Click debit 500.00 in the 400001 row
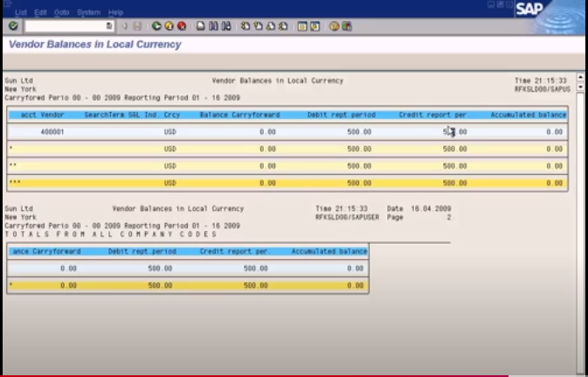The width and height of the screenshot is (588, 377). pyautogui.click(x=359, y=132)
